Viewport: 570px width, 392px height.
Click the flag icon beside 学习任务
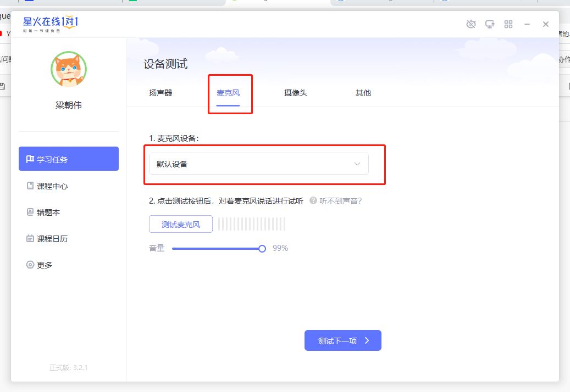coord(30,159)
